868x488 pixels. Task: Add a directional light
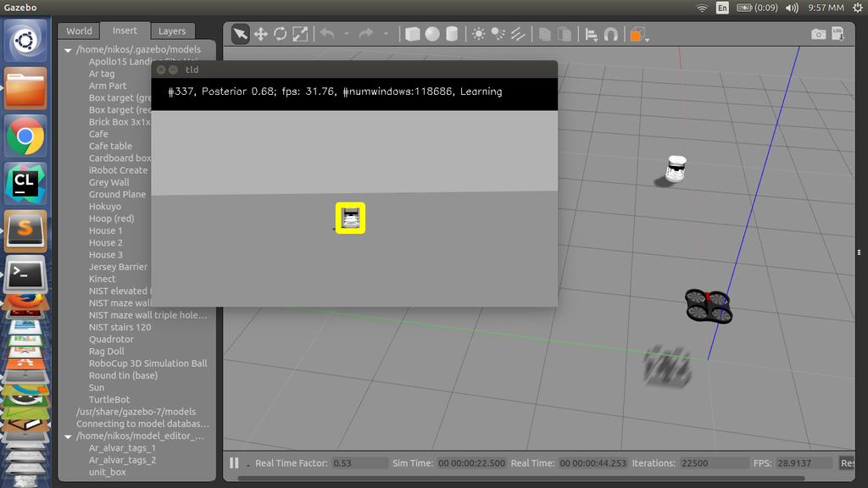518,34
